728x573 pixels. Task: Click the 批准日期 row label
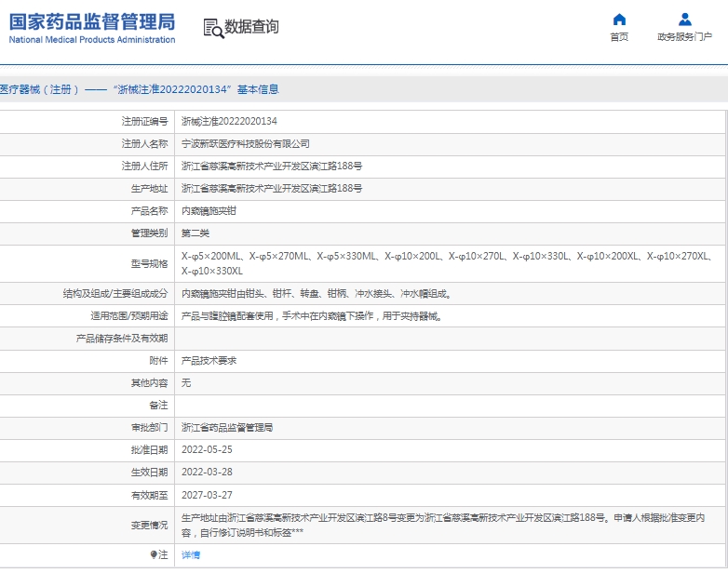(x=150, y=450)
